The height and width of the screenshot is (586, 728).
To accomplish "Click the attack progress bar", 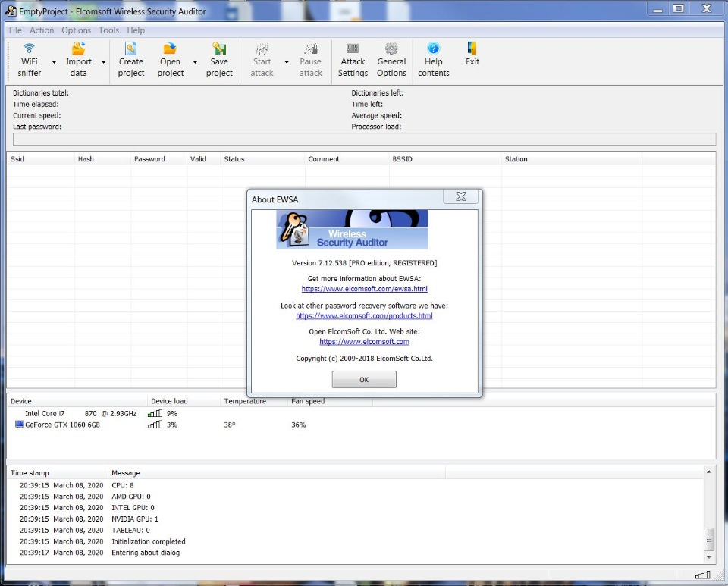I will 364,139.
